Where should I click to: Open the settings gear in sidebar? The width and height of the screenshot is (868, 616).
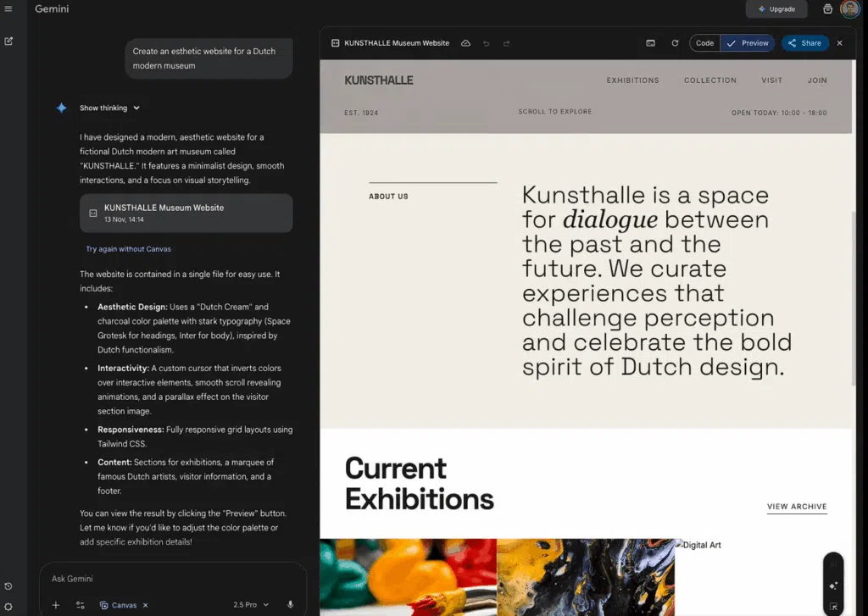(8, 605)
